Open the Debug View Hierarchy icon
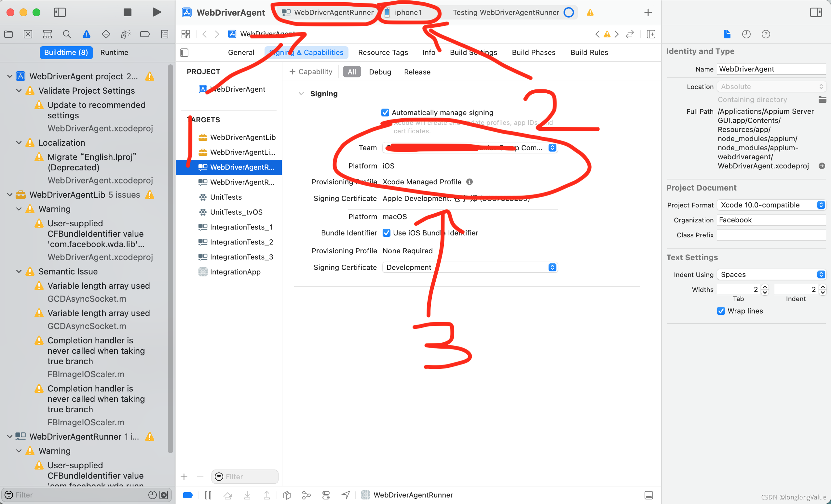 [287, 495]
